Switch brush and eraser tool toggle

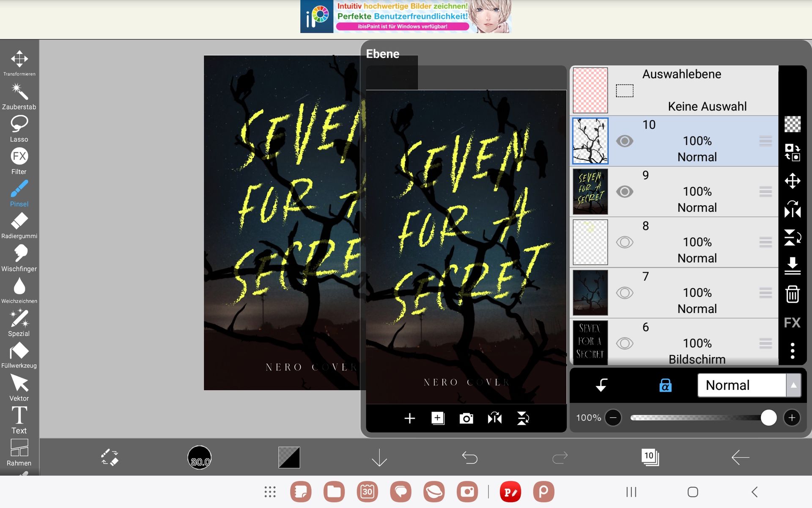point(110,458)
